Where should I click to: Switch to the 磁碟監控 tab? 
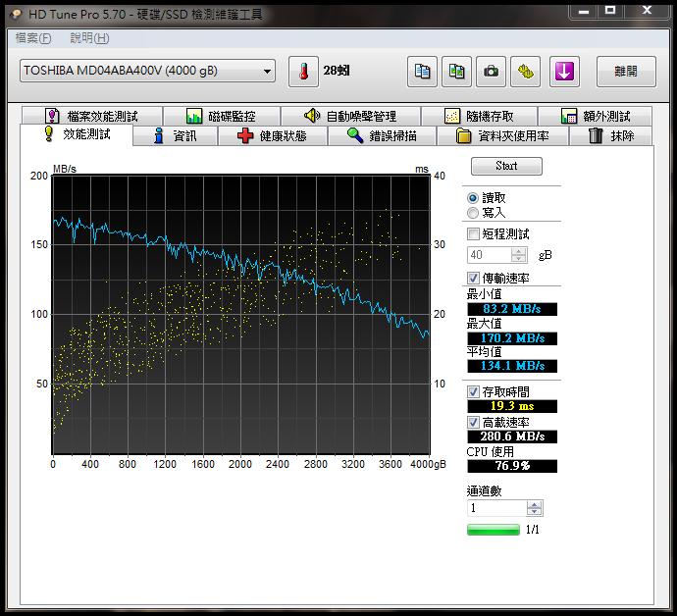click(222, 116)
